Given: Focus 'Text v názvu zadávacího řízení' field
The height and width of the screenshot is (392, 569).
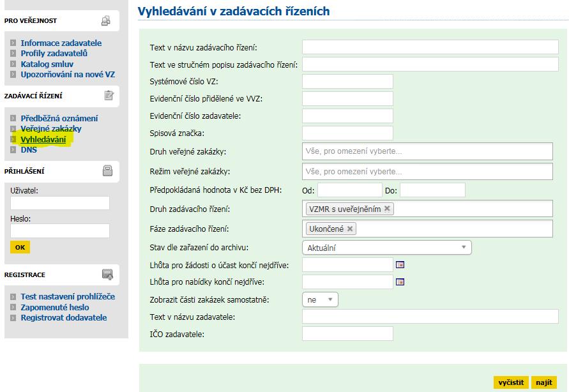Looking at the screenshot, I should click(430, 47).
